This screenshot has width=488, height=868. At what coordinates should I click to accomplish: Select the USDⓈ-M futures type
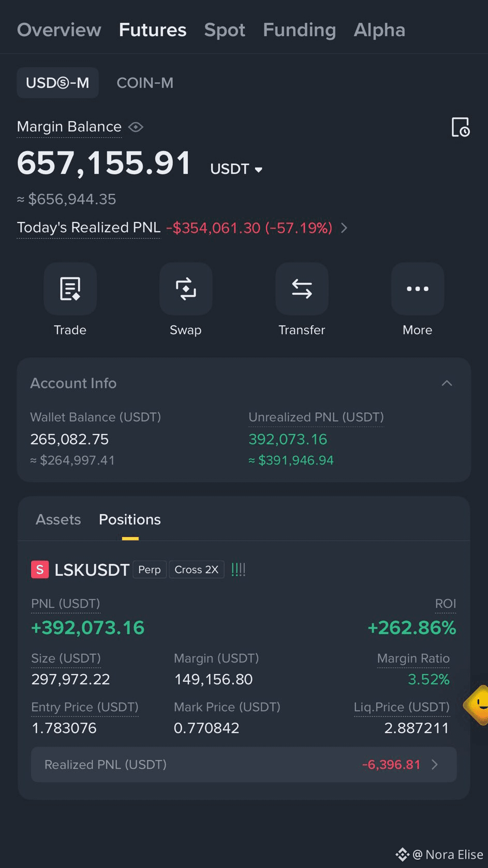click(x=57, y=83)
